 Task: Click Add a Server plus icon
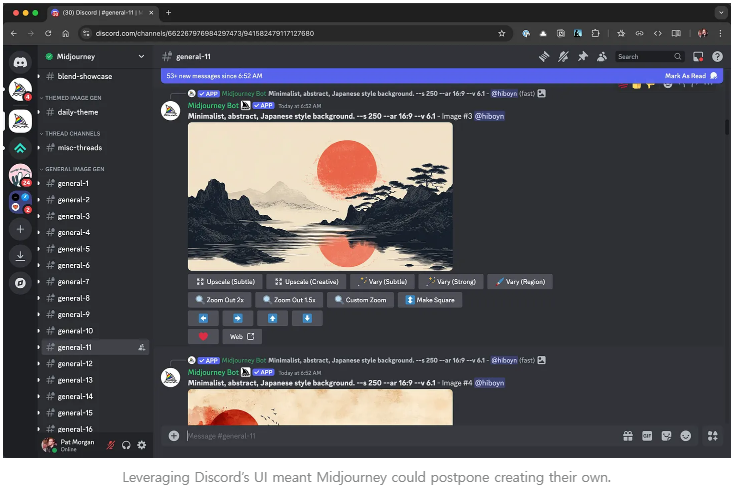pos(20,229)
